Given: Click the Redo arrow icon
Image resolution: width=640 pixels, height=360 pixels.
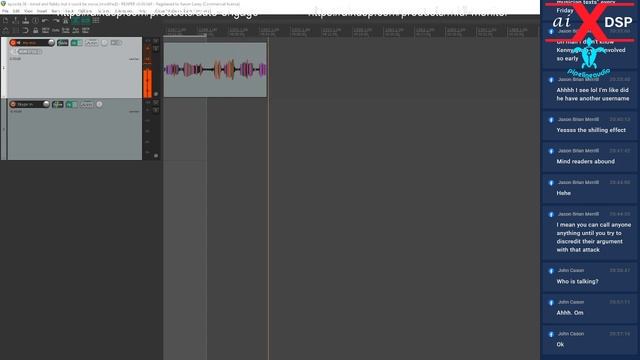Looking at the screenshot, I should [x=56, y=20].
